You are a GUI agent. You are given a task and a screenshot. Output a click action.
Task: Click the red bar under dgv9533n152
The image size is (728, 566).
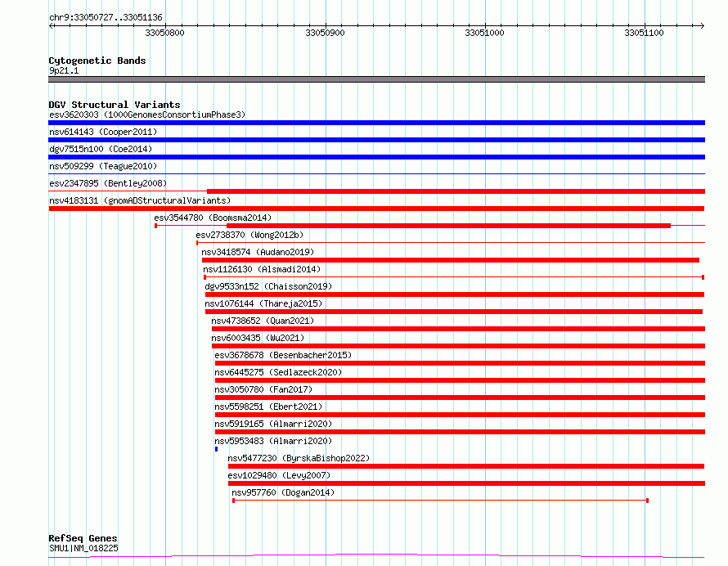pos(455,294)
